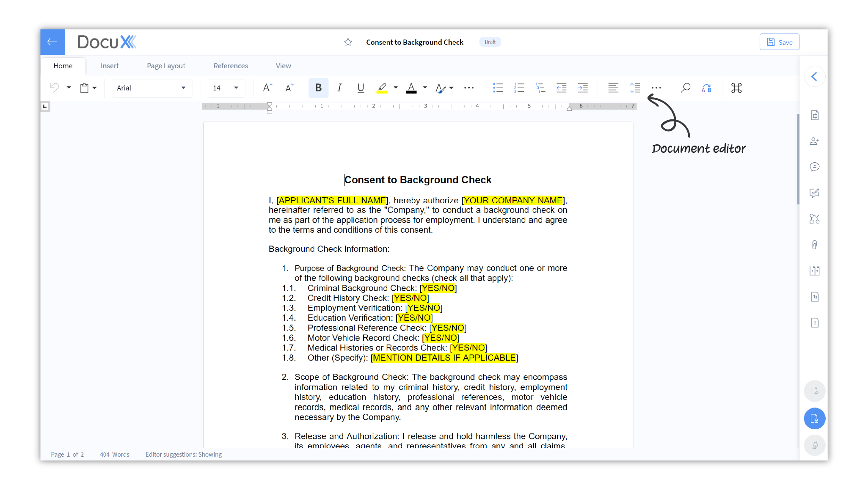Expand the paste options dropdown arrow

[x=94, y=88]
